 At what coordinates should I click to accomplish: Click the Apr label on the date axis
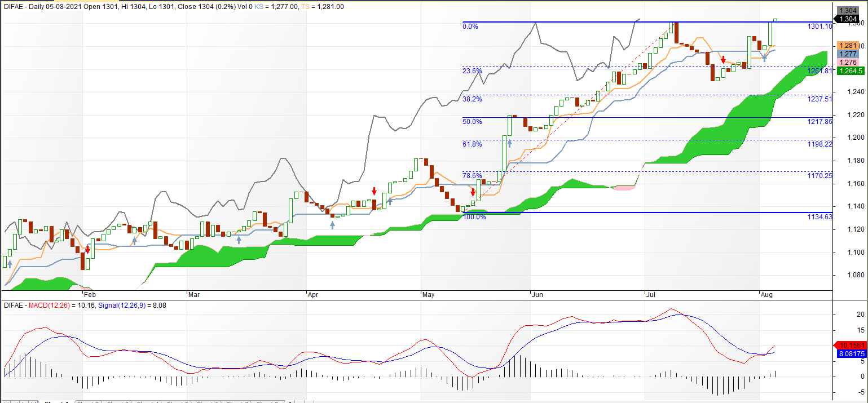click(314, 294)
